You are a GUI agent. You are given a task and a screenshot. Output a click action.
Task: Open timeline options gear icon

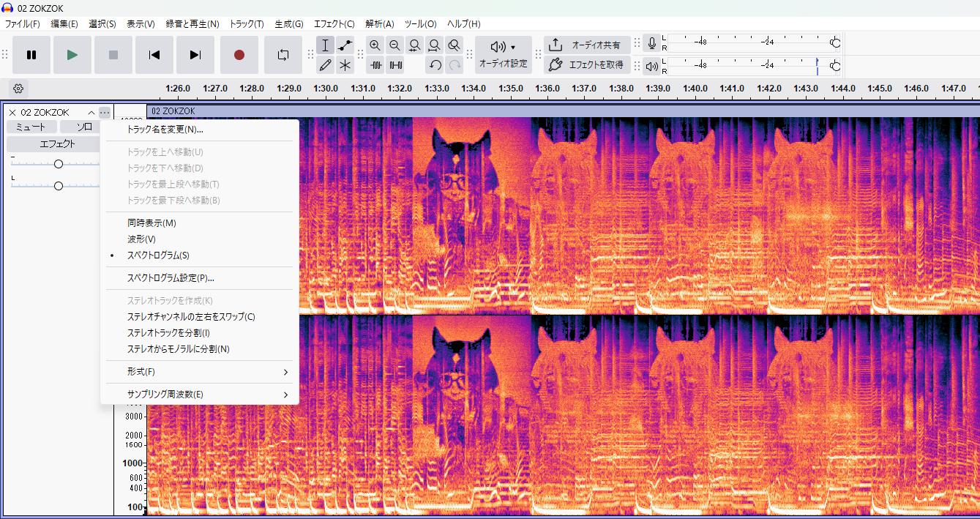pyautogui.click(x=18, y=89)
